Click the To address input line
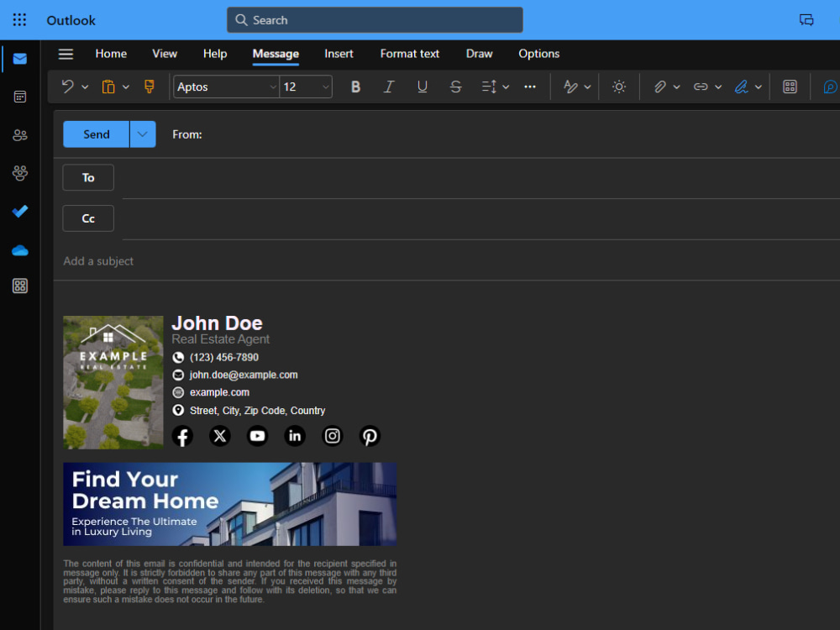This screenshot has height=630, width=840. [x=481, y=178]
